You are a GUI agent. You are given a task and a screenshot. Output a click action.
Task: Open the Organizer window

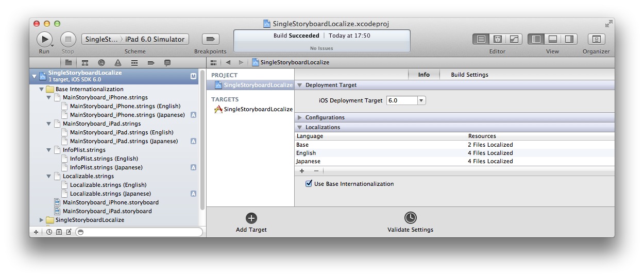596,39
